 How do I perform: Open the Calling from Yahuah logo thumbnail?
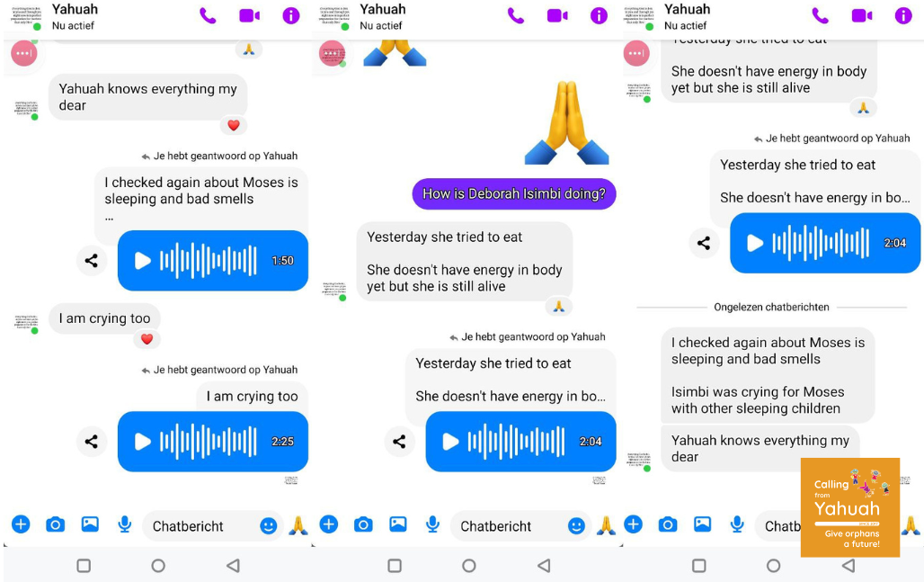pyautogui.click(x=849, y=507)
